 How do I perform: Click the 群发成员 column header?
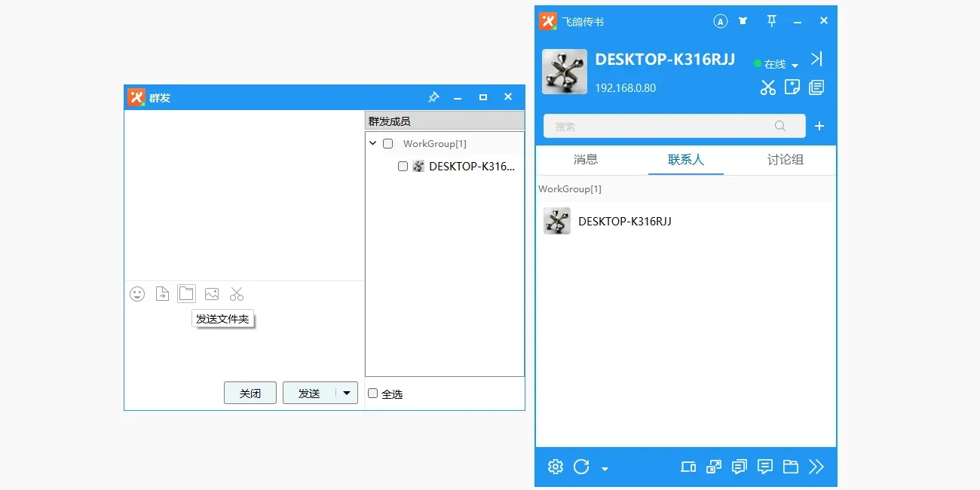(x=445, y=121)
